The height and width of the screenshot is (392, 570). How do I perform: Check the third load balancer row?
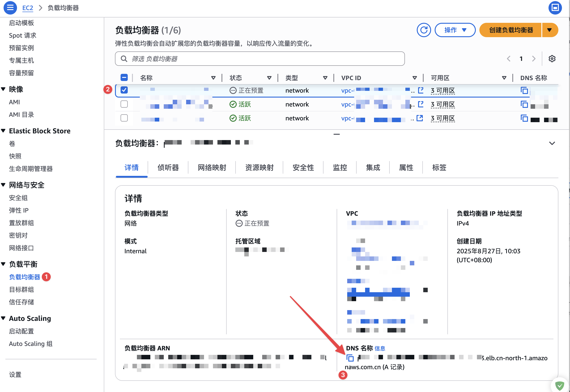tap(124, 118)
